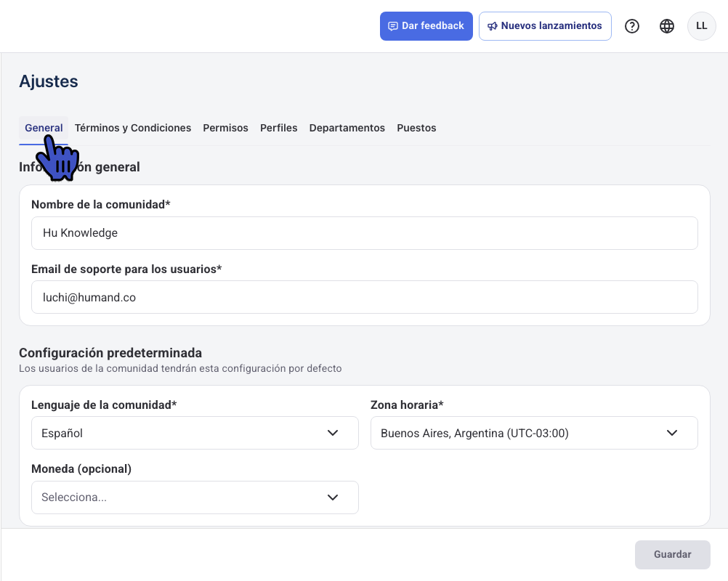Switch to the Permisos tab
Image resolution: width=728 pixels, height=581 pixels.
click(226, 128)
